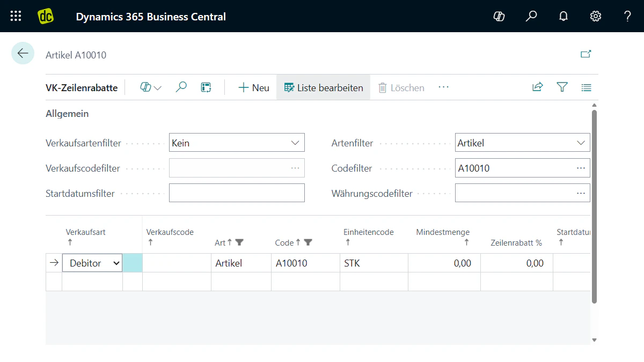Screen dimensions: 644x362
Task: Open Währungscodefilter lookup ellipsis
Action: [581, 193]
